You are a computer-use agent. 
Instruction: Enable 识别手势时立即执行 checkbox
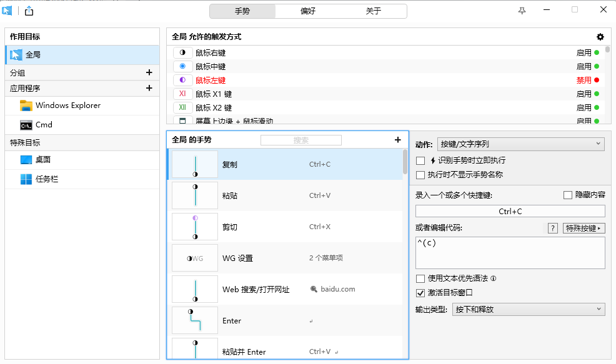click(x=420, y=160)
